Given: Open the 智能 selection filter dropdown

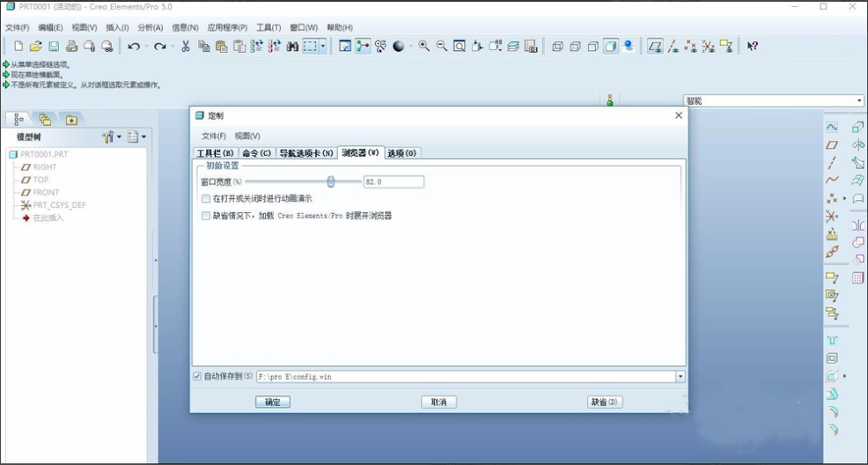Looking at the screenshot, I should point(859,100).
